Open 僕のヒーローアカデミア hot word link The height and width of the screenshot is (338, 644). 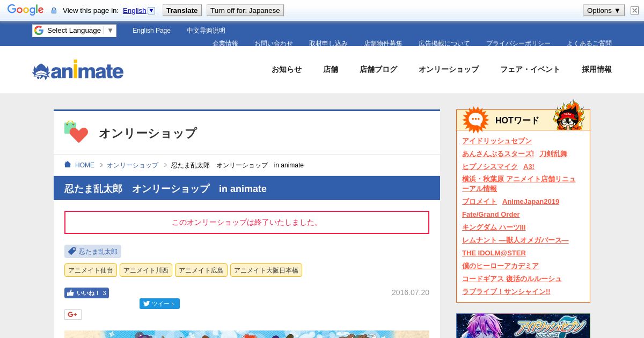click(500, 266)
